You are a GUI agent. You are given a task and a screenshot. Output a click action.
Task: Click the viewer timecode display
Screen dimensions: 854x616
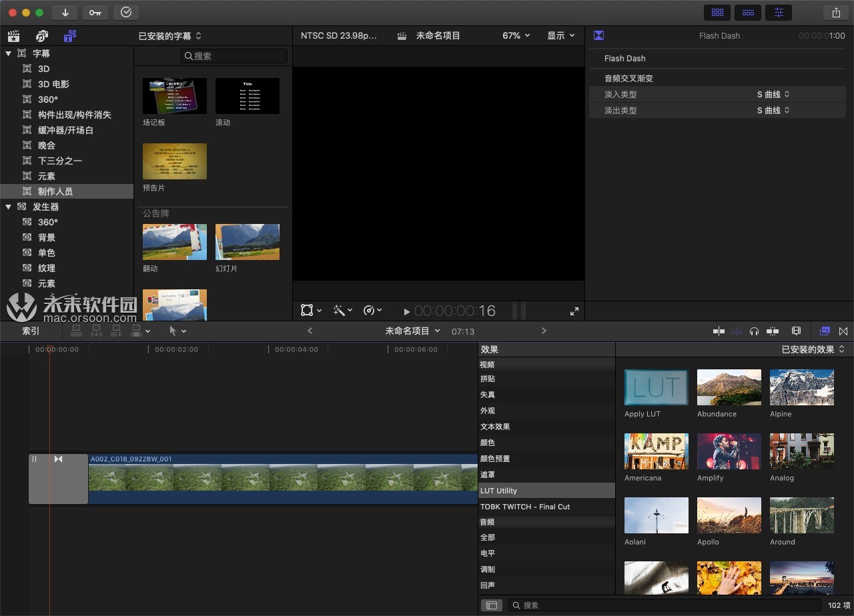455,311
